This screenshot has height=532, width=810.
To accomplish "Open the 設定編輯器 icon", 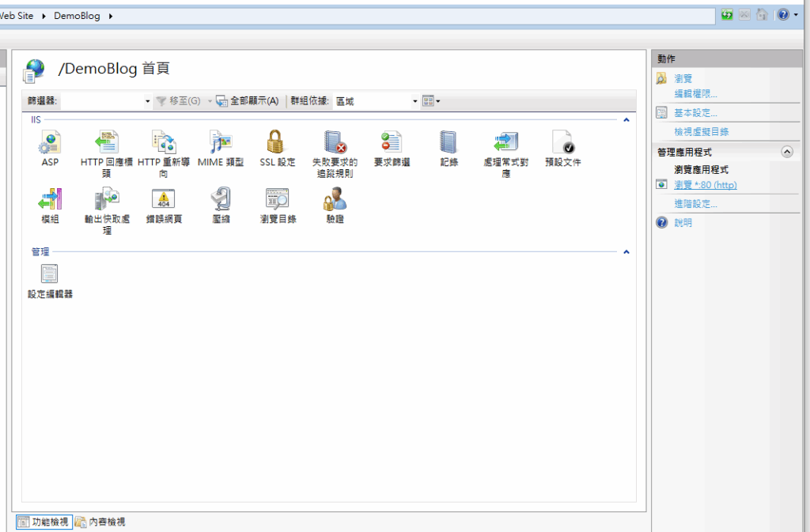I will [50, 274].
